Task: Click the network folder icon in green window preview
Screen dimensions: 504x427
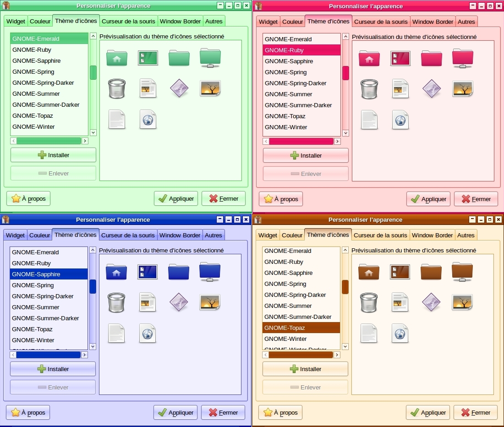Action: pyautogui.click(x=210, y=58)
